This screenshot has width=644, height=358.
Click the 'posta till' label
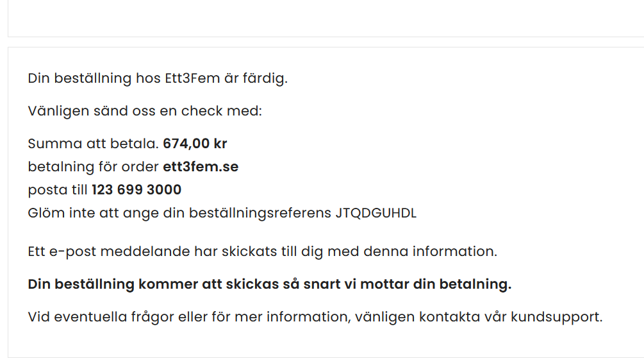[x=58, y=190]
